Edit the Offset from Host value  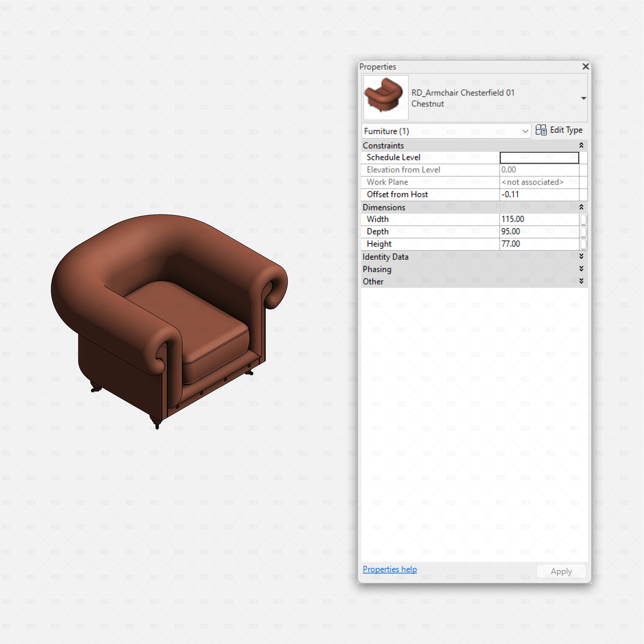(x=520, y=194)
